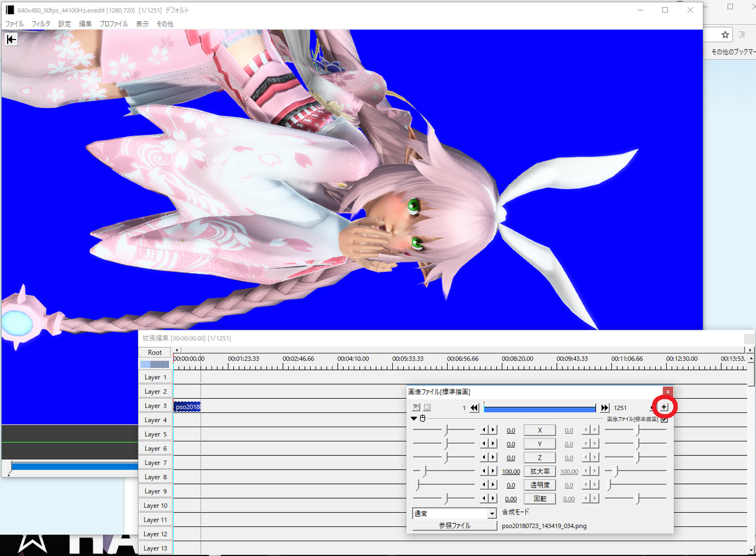Click the 透明度 button
This screenshot has width=756, height=556.
(539, 485)
